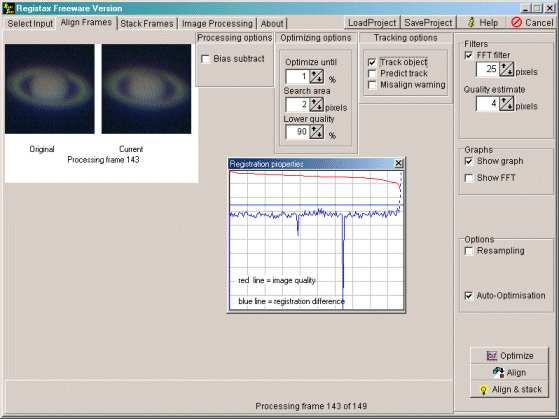
Task: Click the Search area pixels spinner
Action: click(x=317, y=104)
